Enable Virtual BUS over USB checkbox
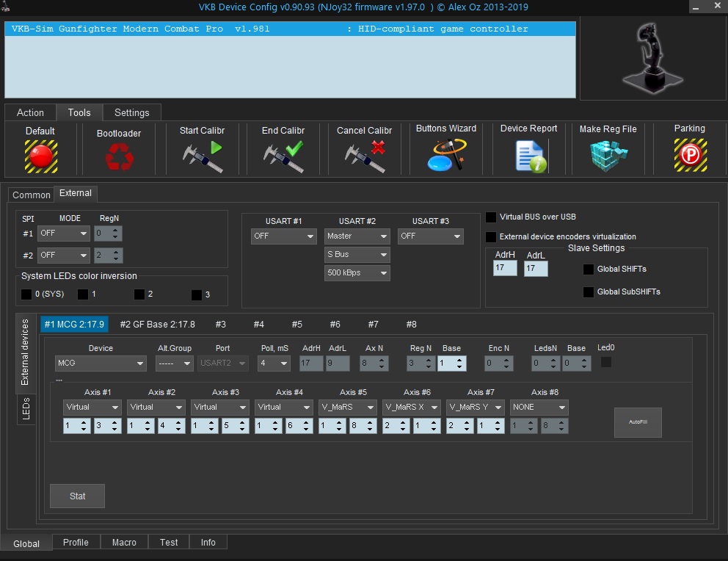The image size is (728, 561). click(x=491, y=217)
